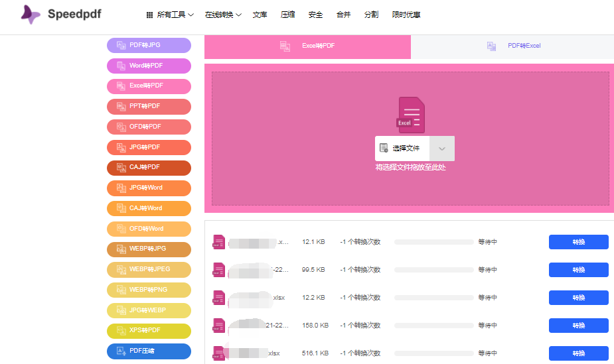Screen dimensions: 614x364
Task: Click the progress bar of the 99.5 KB file
Action: point(434,270)
